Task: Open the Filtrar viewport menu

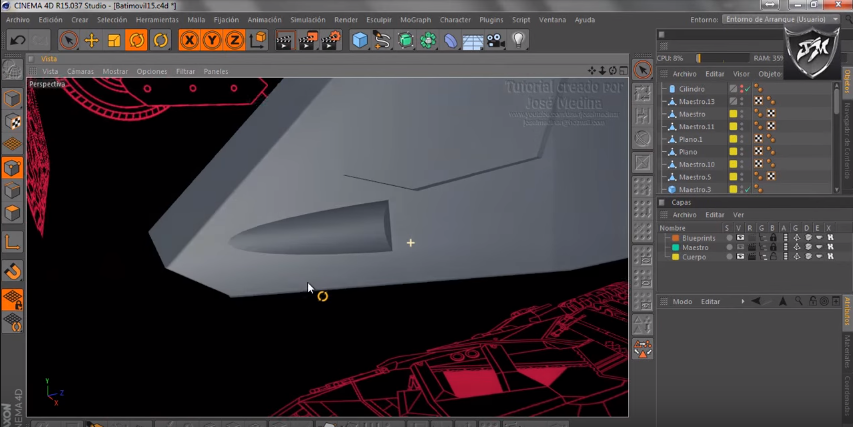Action: (x=185, y=72)
